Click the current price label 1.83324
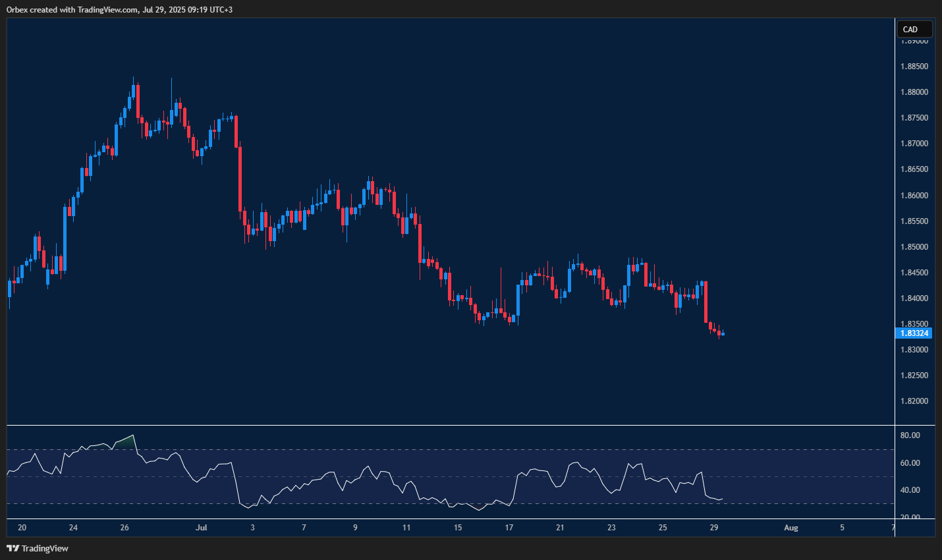The width and height of the screenshot is (942, 560). point(914,333)
